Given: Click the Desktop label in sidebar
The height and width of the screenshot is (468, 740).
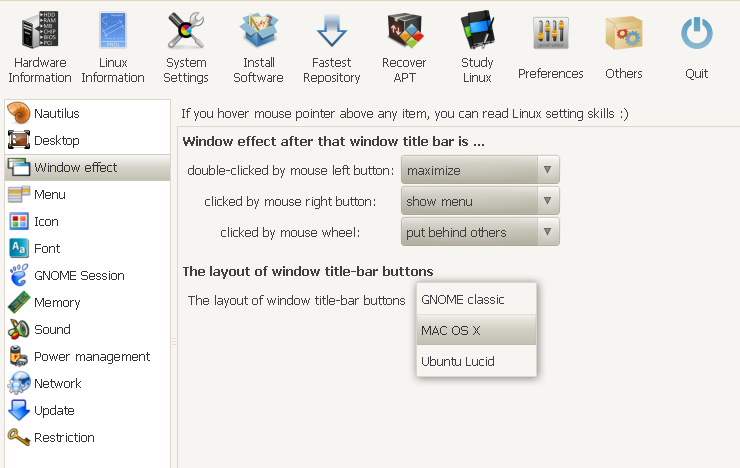Looking at the screenshot, I should click(57, 141).
